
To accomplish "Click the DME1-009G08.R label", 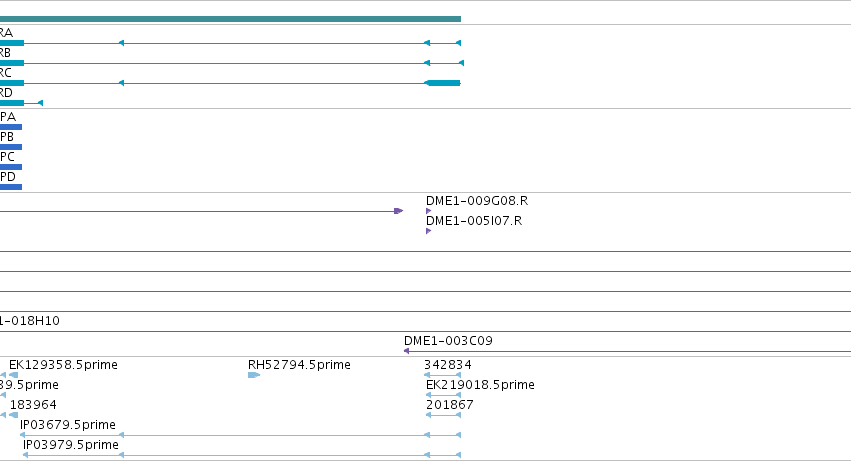I will [477, 201].
